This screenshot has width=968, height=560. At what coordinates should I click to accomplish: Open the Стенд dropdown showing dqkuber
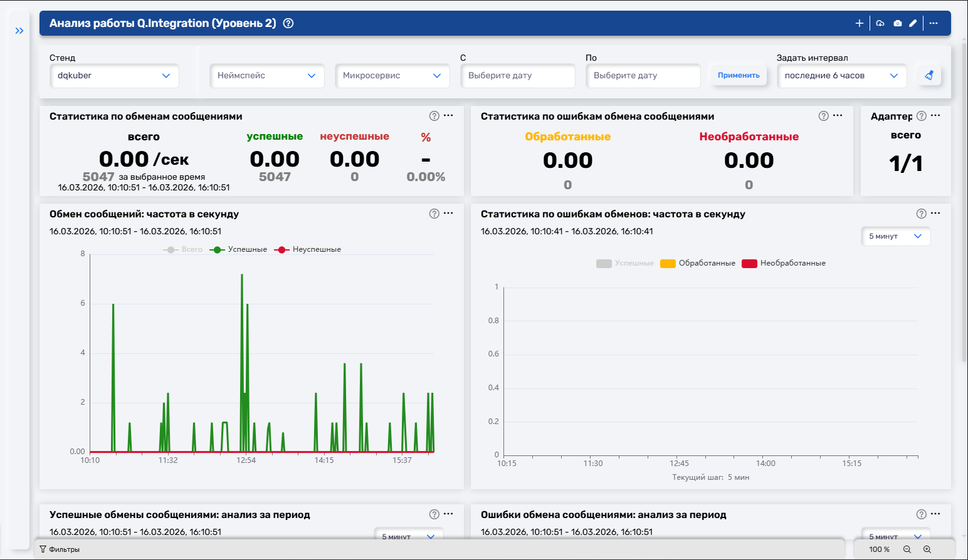pyautogui.click(x=114, y=76)
